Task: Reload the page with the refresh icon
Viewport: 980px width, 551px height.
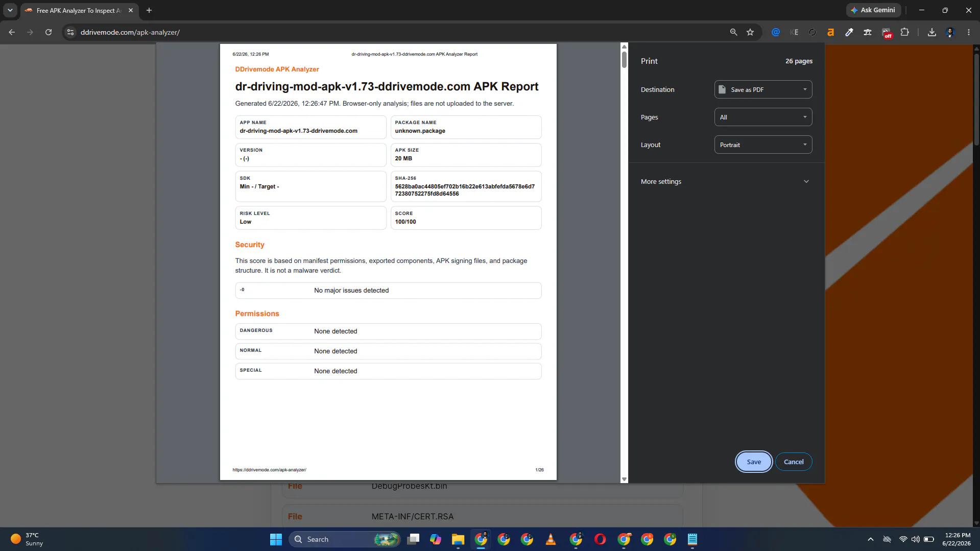Action: 49,32
